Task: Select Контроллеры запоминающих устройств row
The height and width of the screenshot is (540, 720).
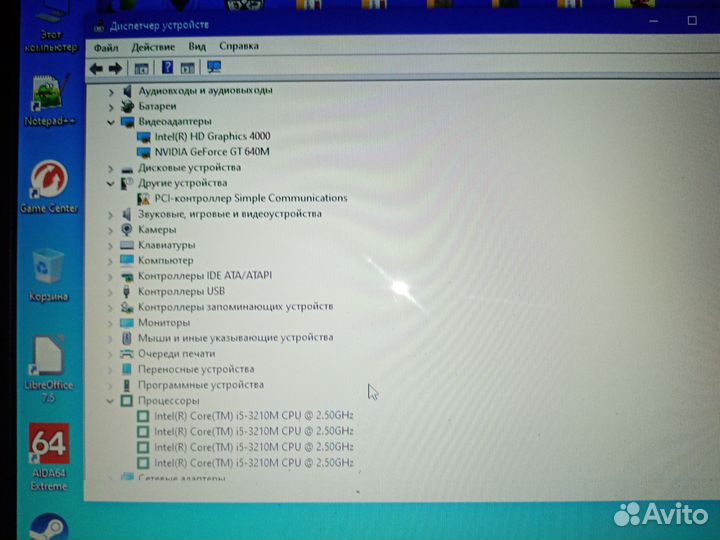Action: click(226, 307)
